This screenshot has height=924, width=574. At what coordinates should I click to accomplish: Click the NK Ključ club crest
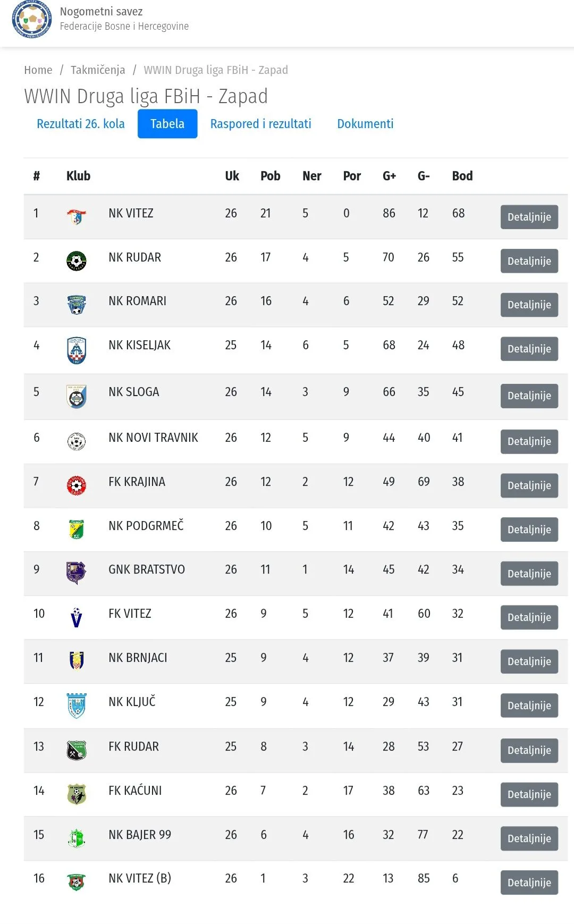77,705
